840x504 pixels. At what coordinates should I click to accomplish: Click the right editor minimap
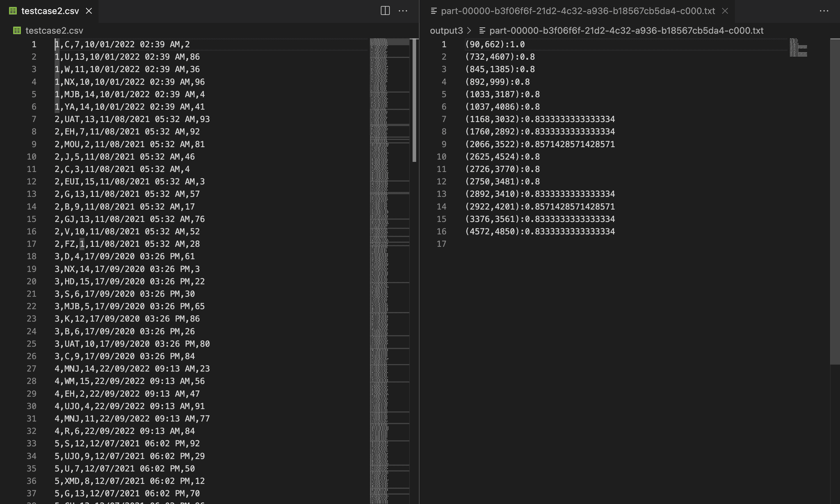(x=799, y=48)
